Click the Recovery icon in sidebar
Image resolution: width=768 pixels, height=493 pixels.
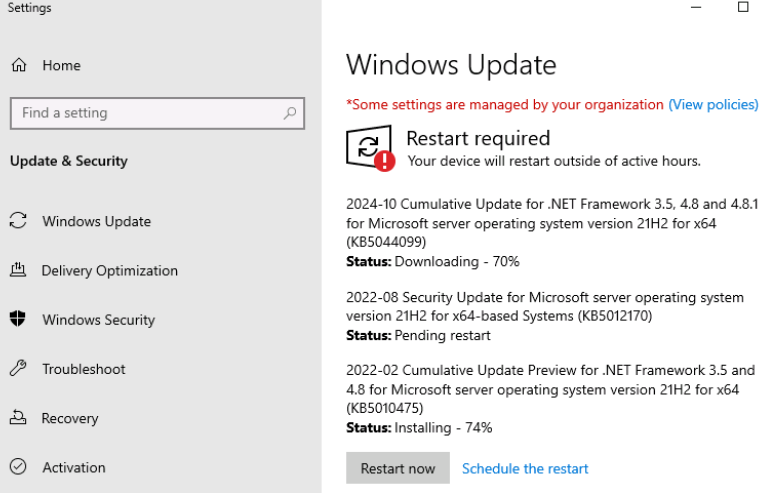coord(18,417)
